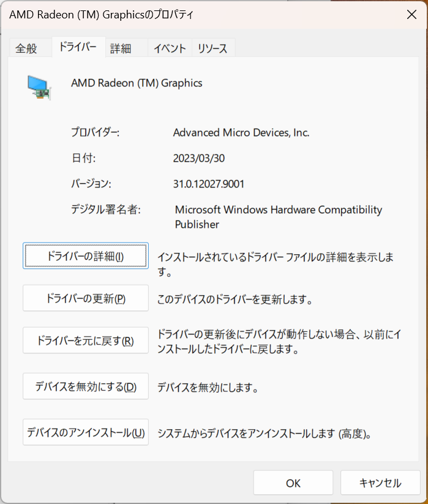Open the 詳細 tab

click(121, 48)
